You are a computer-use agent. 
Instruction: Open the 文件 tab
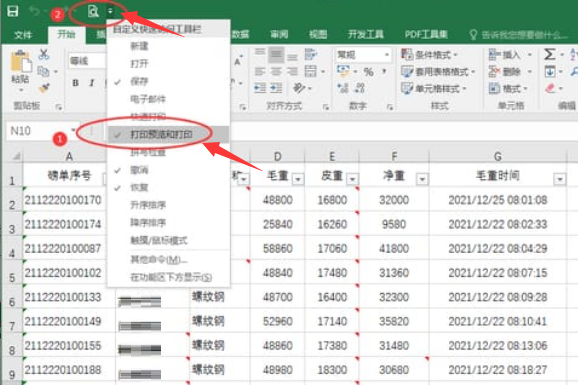pyautogui.click(x=23, y=35)
